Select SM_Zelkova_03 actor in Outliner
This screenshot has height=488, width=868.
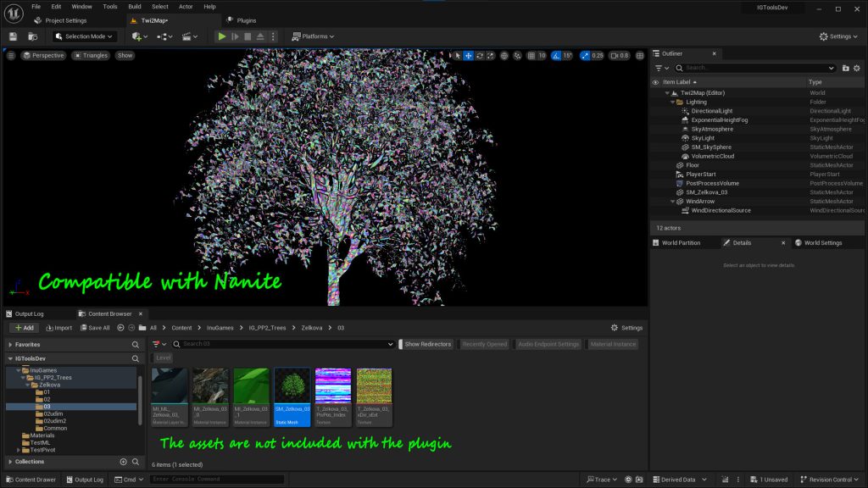pos(706,192)
